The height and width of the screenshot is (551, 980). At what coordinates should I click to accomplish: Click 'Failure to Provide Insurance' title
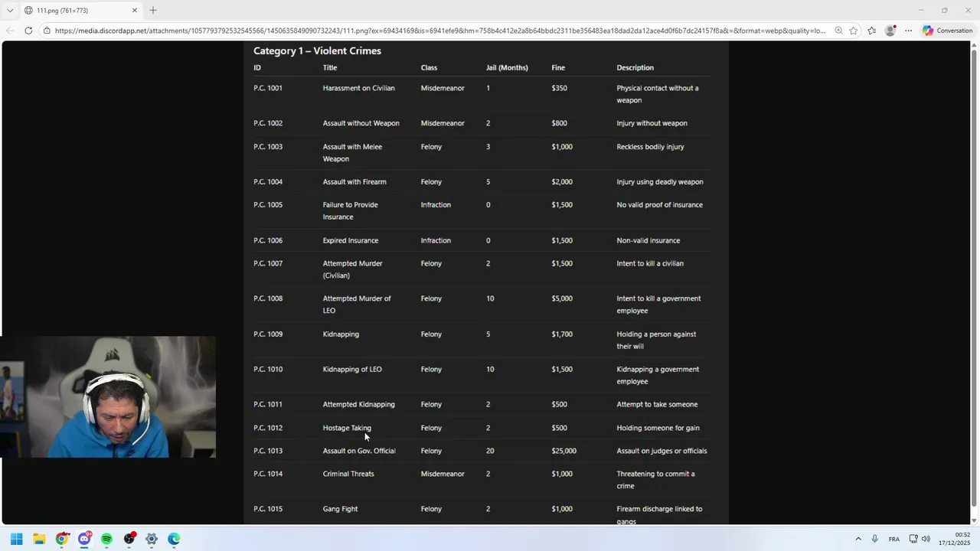[x=350, y=210]
